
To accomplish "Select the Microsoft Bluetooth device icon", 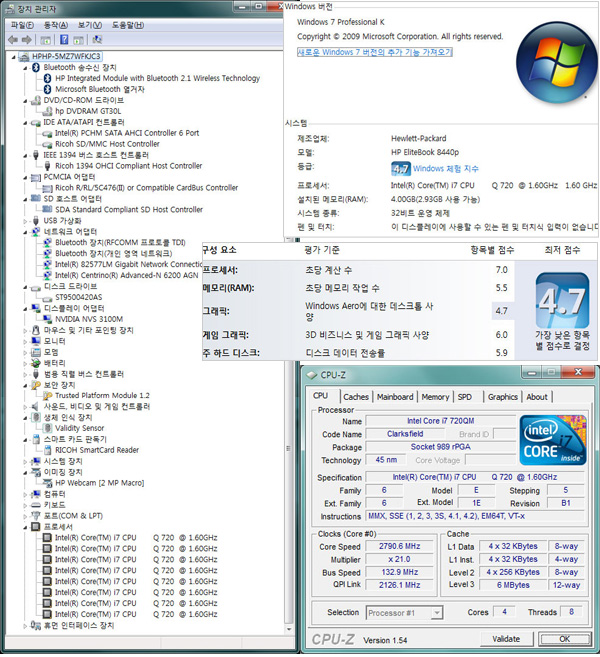I will [x=47, y=89].
